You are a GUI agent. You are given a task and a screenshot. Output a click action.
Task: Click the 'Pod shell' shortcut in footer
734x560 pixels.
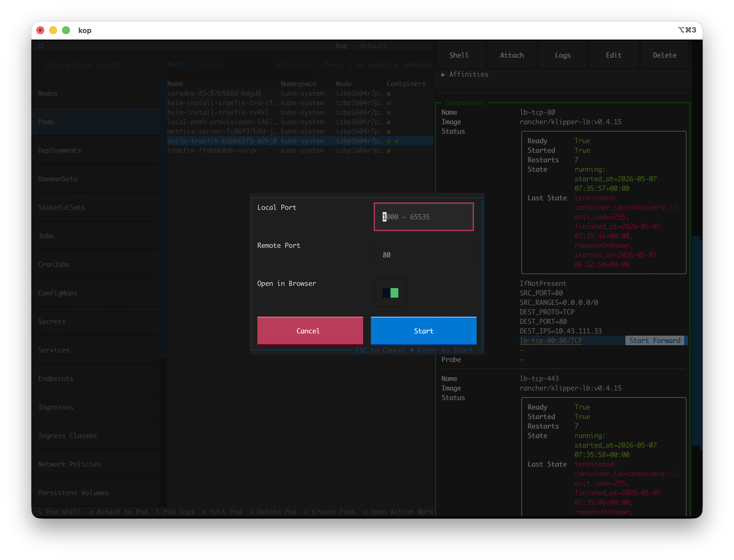pos(59,511)
